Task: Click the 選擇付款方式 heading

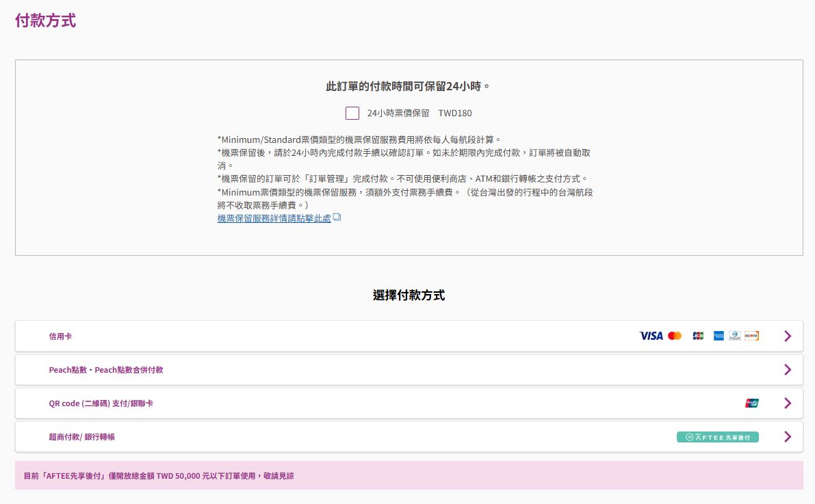Action: (409, 295)
